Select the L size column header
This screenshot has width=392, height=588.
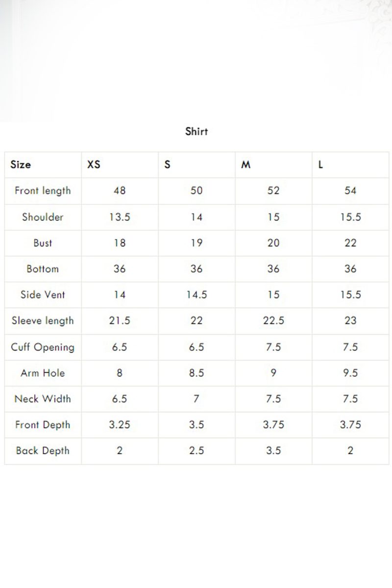(320, 165)
